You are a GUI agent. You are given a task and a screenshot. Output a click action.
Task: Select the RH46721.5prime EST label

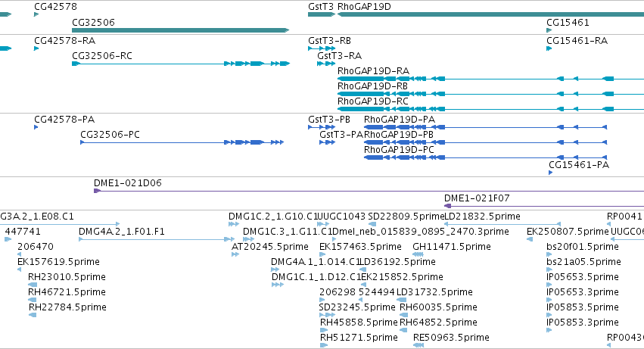pos(67,293)
